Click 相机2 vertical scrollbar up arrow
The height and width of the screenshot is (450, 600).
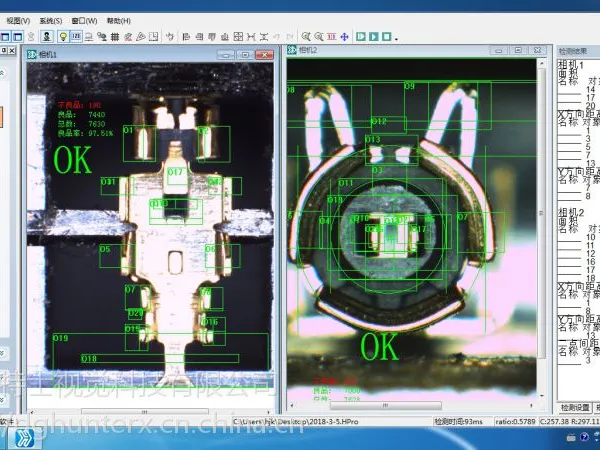click(x=541, y=64)
